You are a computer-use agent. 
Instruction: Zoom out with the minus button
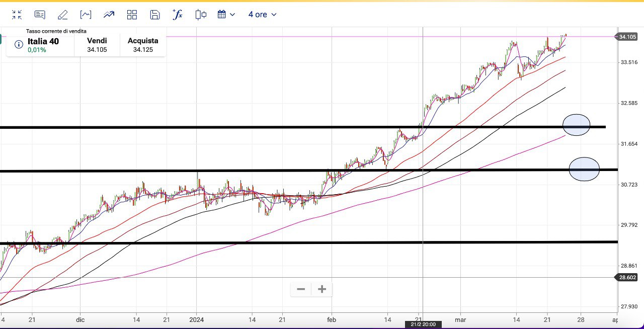301,289
